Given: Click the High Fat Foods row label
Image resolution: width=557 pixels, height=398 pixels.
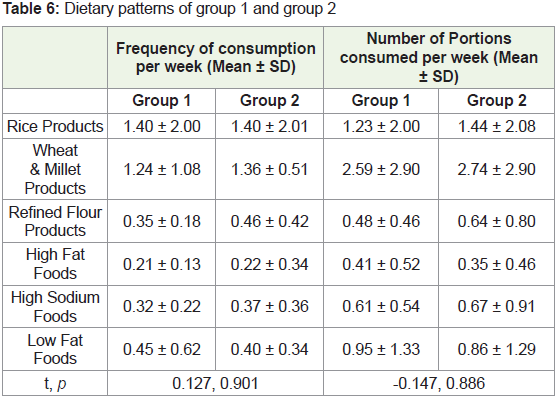Looking at the screenshot, I should tap(55, 264).
